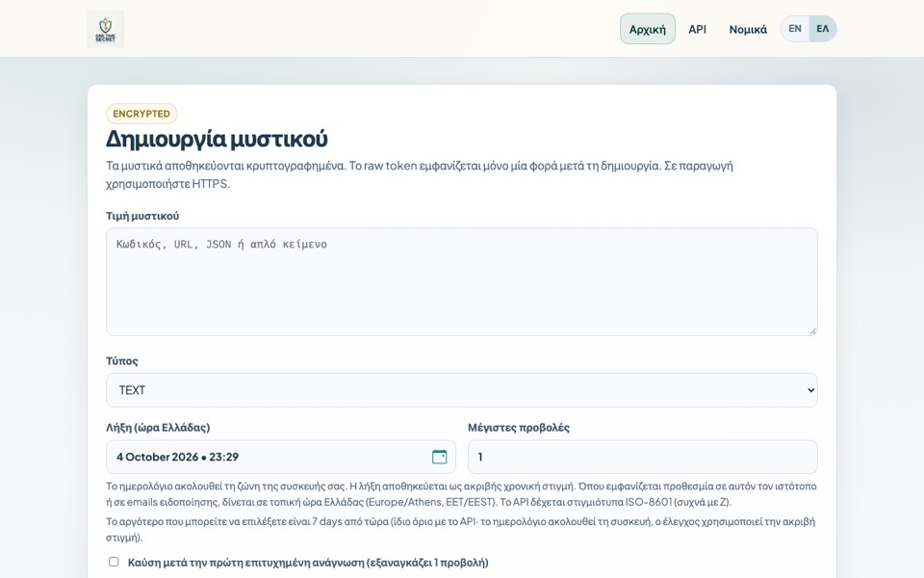The height and width of the screenshot is (578, 924).
Task: Click the Τιμή μυστικού label
Action: (142, 216)
